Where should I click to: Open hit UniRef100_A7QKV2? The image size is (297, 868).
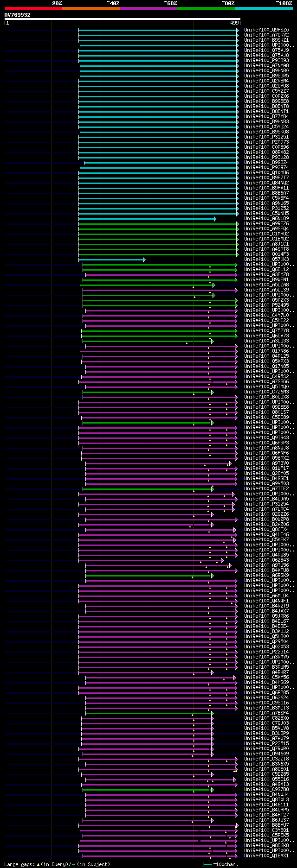click(x=266, y=35)
